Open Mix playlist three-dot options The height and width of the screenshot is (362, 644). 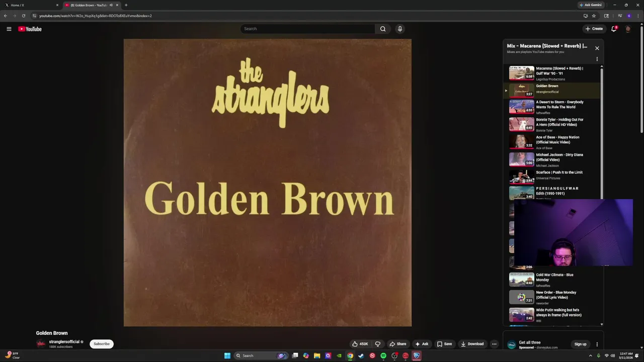point(597,59)
